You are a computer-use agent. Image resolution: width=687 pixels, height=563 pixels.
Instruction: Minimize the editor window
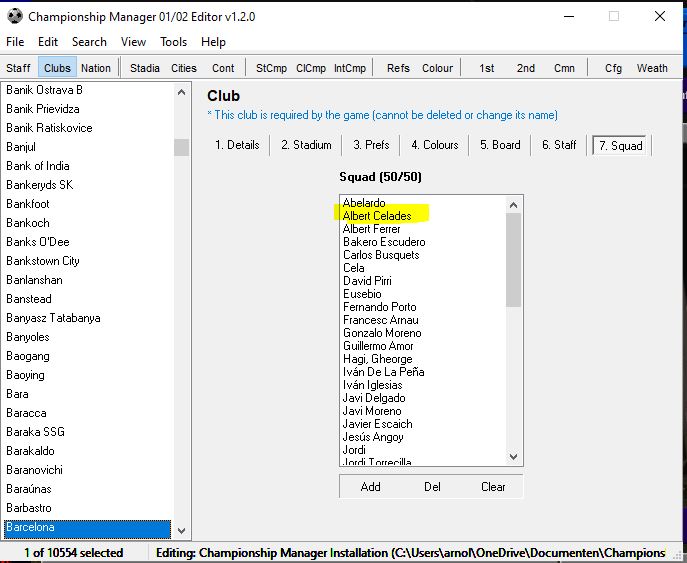569,17
